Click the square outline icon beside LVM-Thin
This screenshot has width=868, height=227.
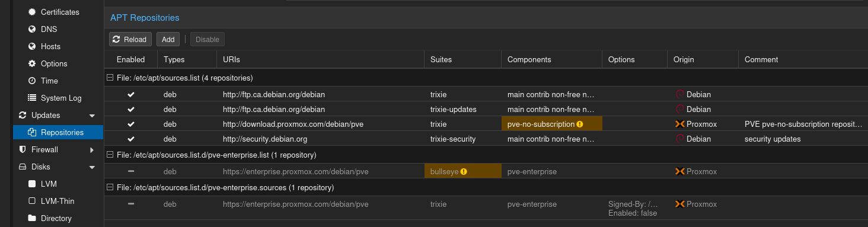tap(32, 201)
